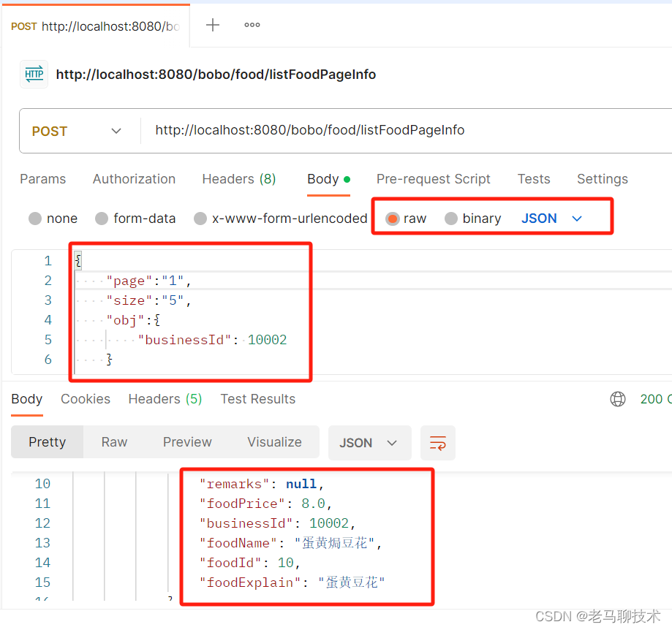Image resolution: width=672 pixels, height=630 pixels.
Task: Switch to the Headers (8) request tab
Action: 238,179
